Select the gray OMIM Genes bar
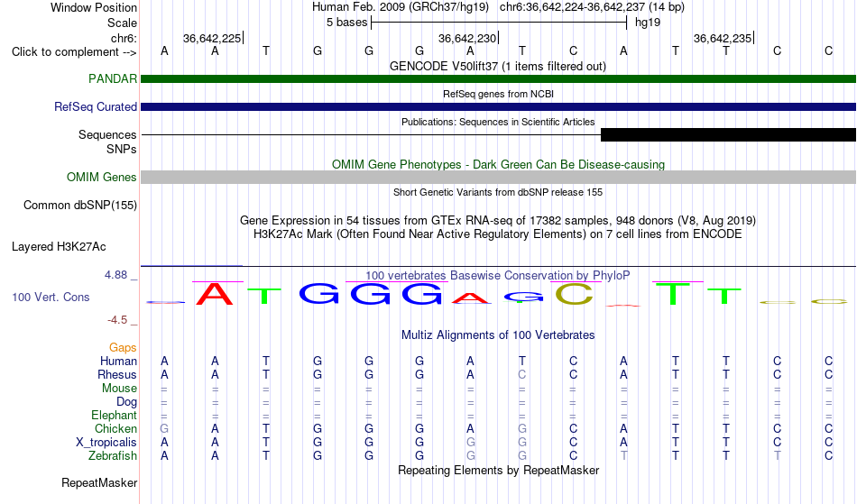 click(x=498, y=177)
